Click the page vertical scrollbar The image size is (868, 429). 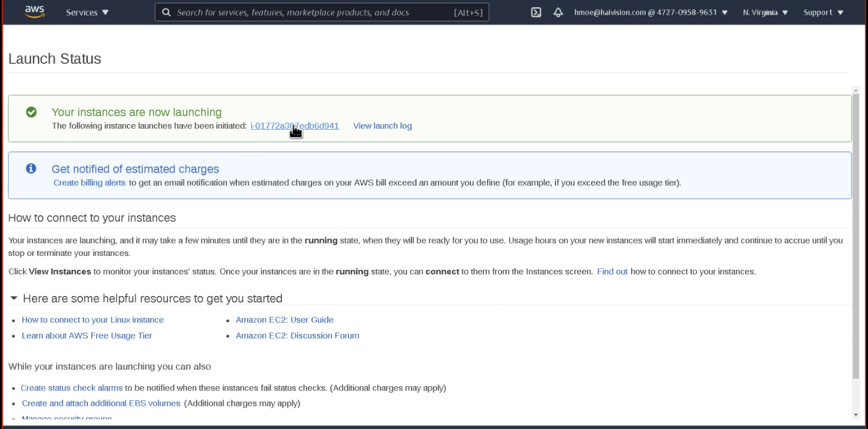pyautogui.click(x=856, y=234)
